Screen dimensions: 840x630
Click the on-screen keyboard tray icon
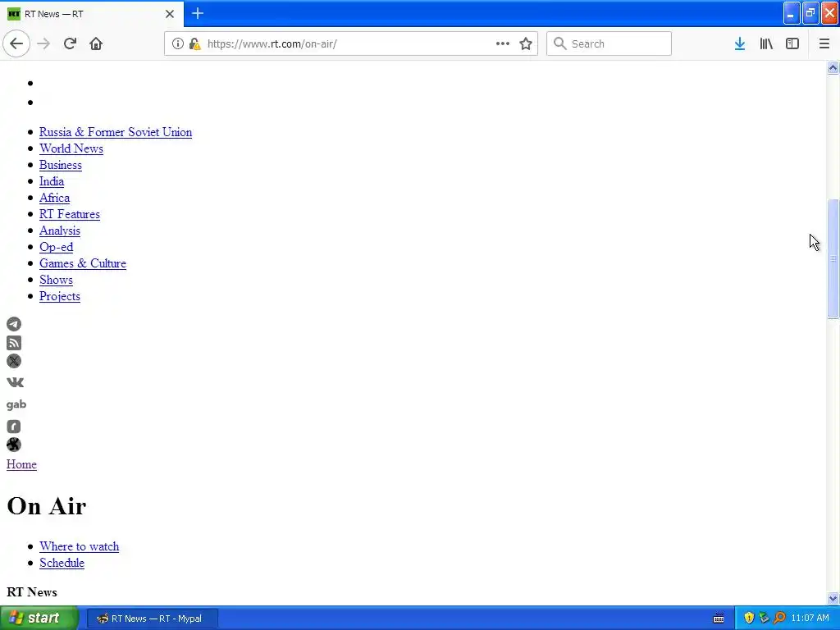pos(719,619)
